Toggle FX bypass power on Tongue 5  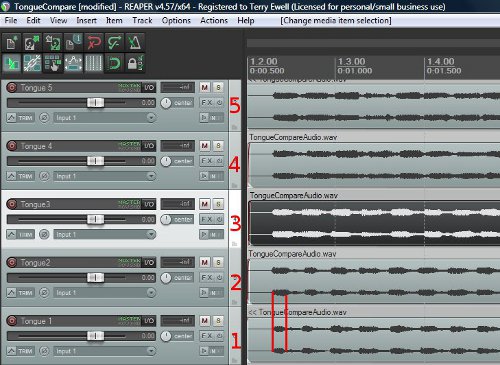point(219,103)
